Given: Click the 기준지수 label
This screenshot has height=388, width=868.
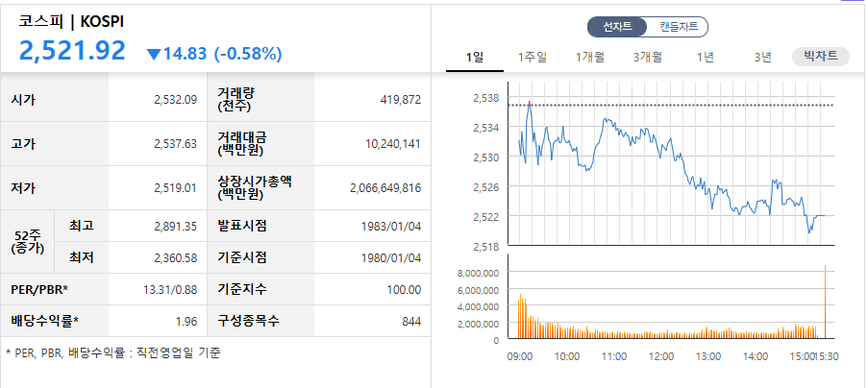Looking at the screenshot, I should [x=242, y=288].
